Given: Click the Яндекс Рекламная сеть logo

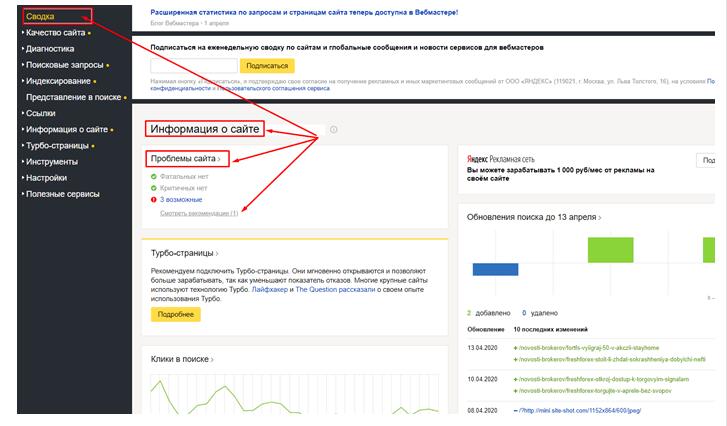Looking at the screenshot, I should tap(501, 159).
